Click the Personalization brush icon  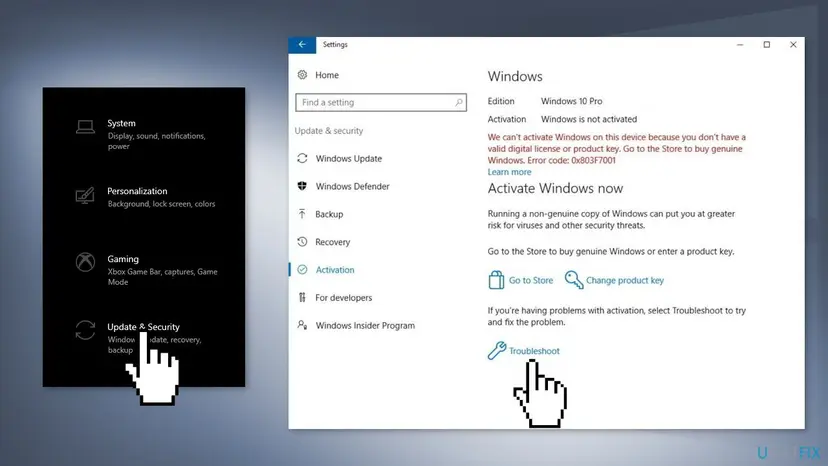[85, 196]
